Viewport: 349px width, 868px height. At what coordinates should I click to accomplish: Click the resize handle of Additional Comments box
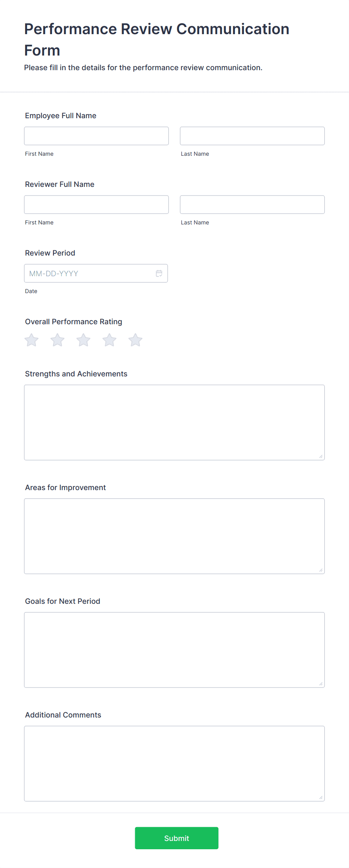(x=321, y=797)
